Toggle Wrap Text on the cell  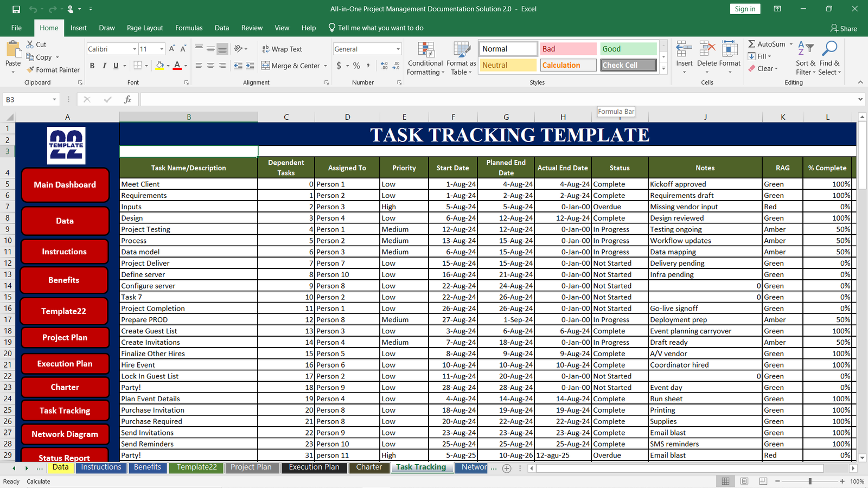point(282,49)
